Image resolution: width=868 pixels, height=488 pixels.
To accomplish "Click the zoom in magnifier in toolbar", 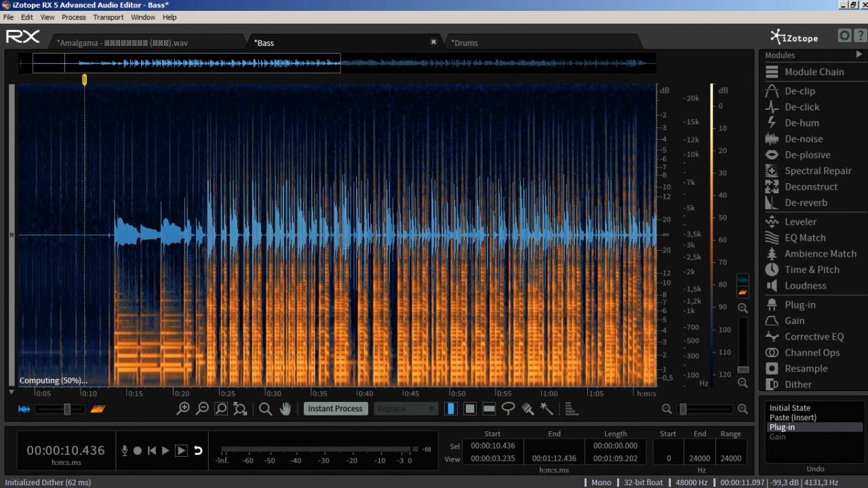I will coord(183,409).
